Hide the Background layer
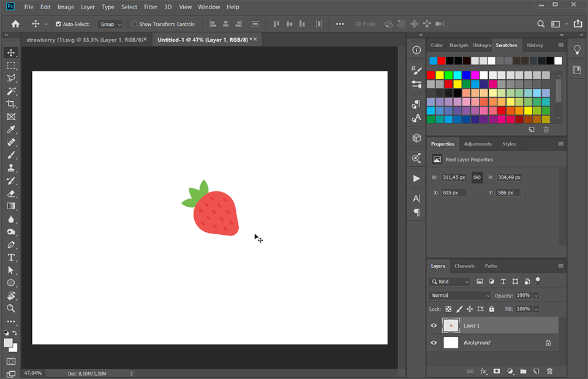This screenshot has height=379, width=588. point(434,342)
